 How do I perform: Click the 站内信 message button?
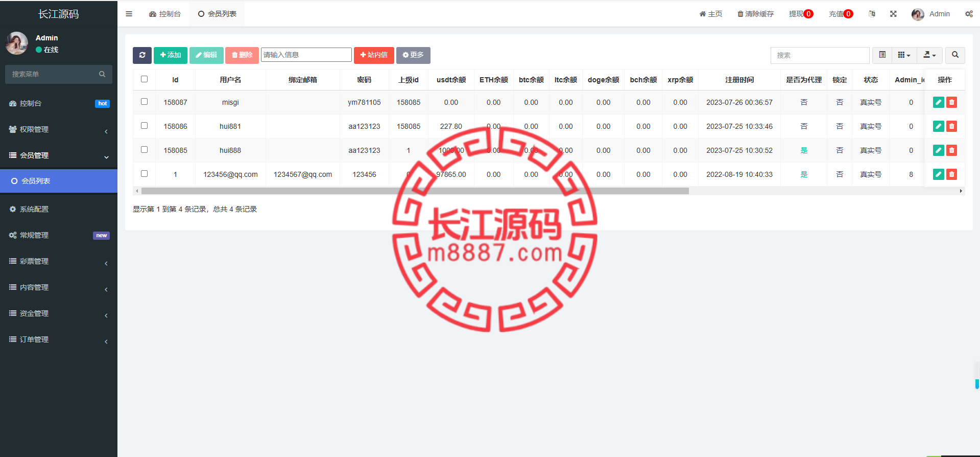tap(374, 55)
